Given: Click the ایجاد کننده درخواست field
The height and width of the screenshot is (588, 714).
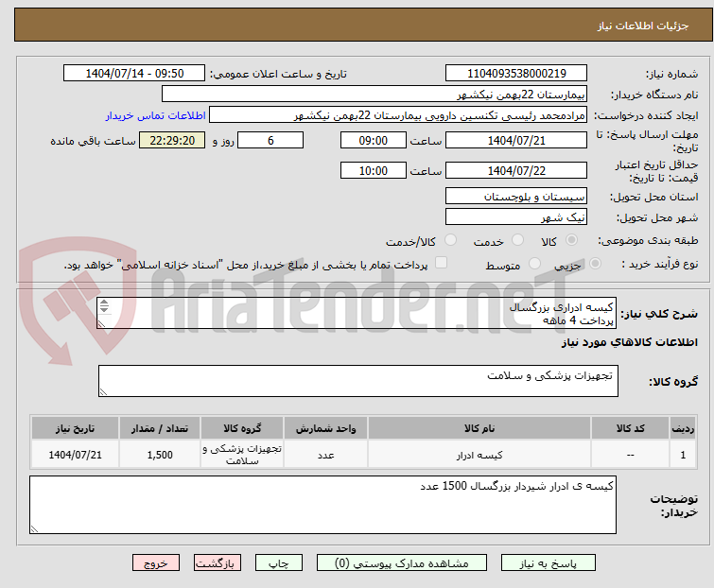Looking at the screenshot, I should click(397, 115).
